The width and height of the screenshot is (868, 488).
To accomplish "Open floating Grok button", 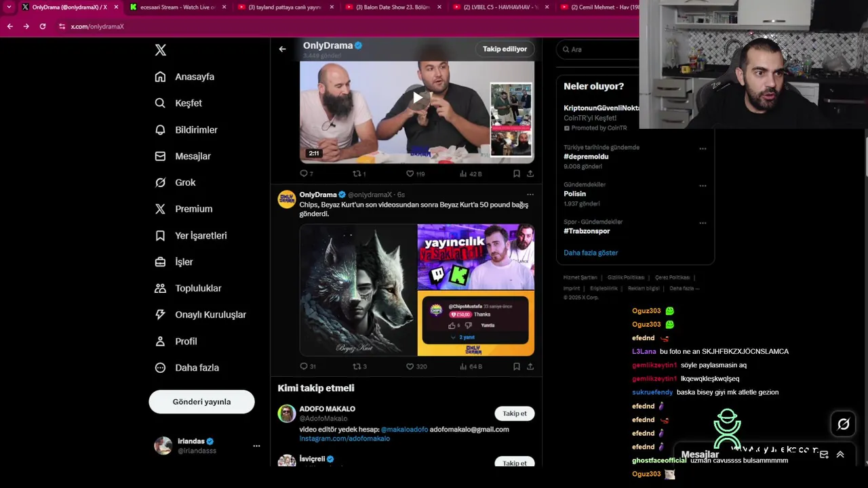I will (x=844, y=424).
